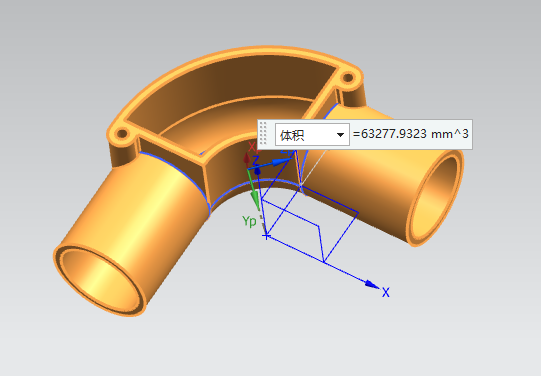Screen dimensions: 541x376
Task: Click inside the right pipe opening
Action: 436,198
